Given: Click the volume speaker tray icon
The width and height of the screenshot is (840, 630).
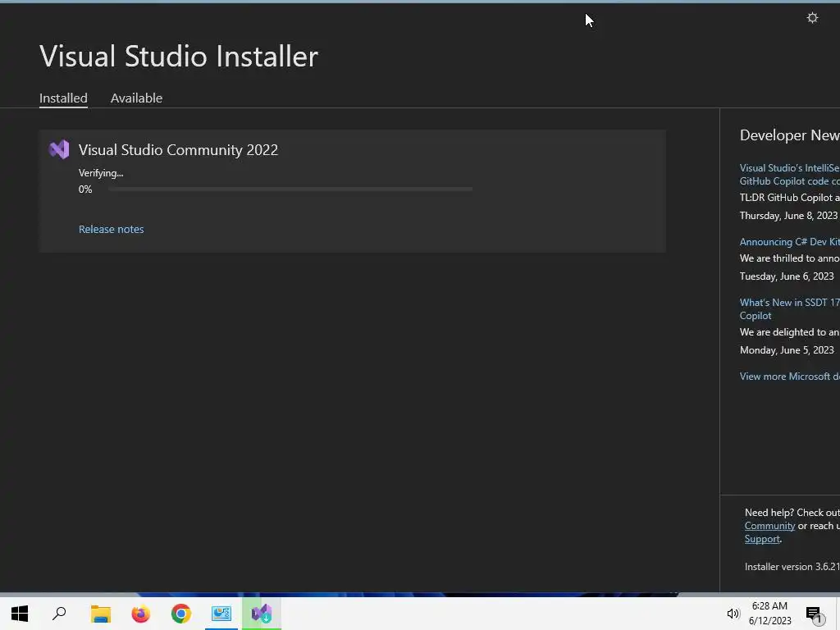Looking at the screenshot, I should click(x=733, y=614).
